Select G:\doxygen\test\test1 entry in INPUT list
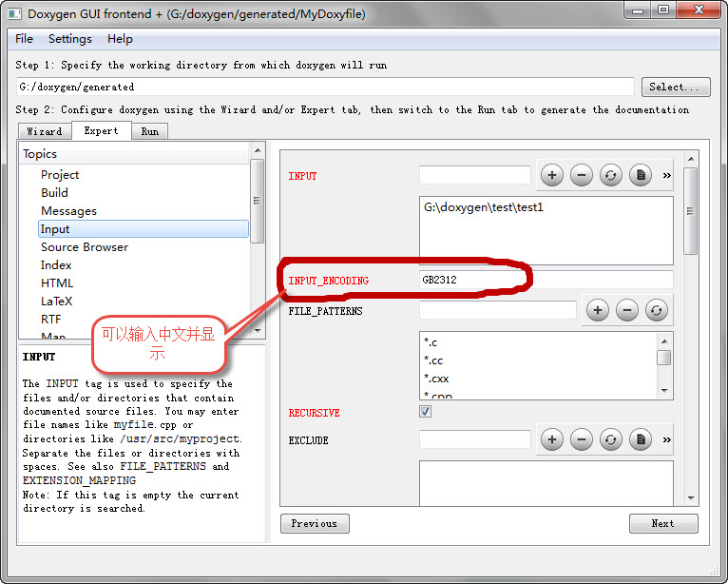Viewport: 728px width, 584px height. click(484, 207)
